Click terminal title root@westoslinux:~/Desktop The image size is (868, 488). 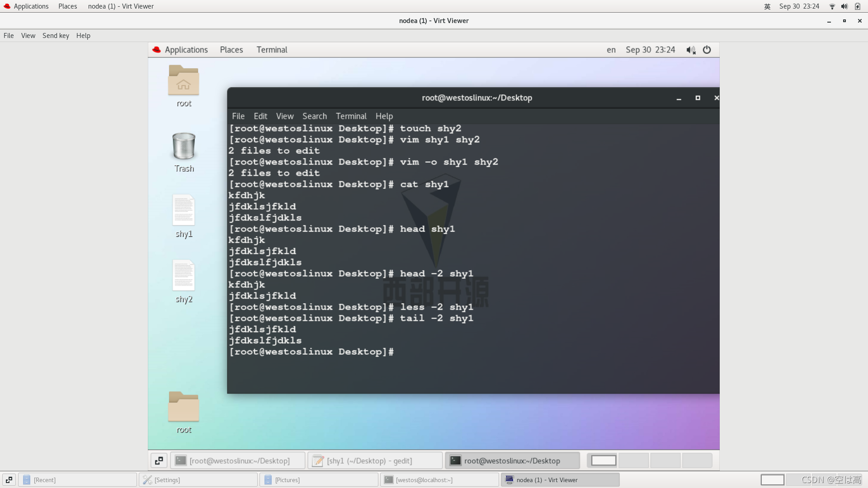[477, 98]
